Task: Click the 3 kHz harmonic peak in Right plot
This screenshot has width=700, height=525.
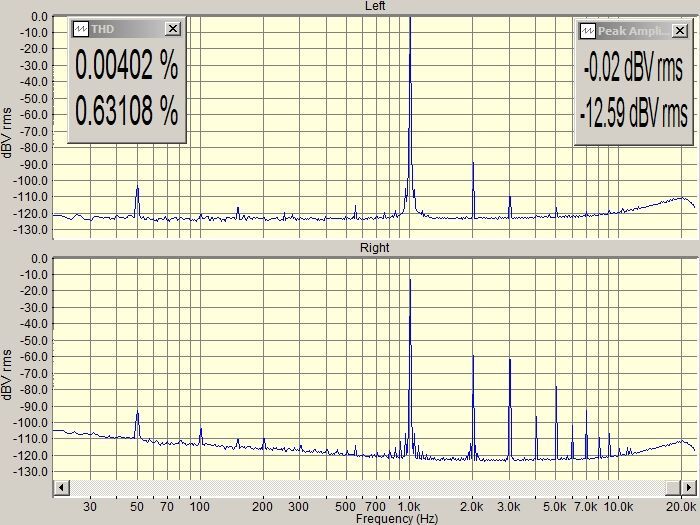Action: [510, 408]
